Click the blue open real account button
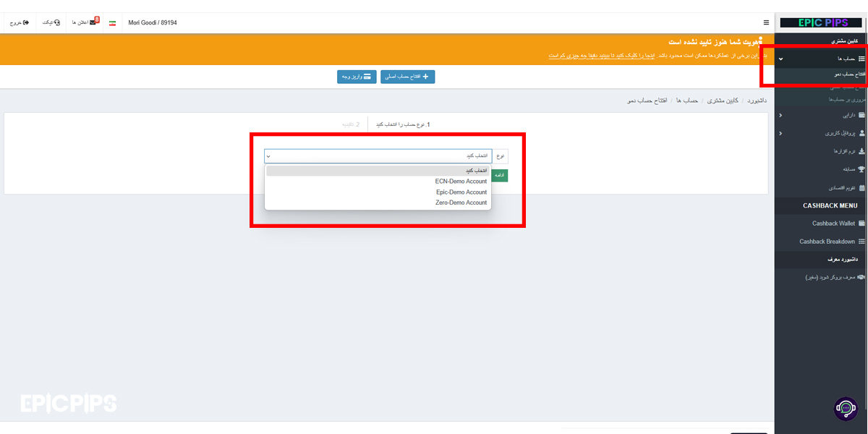This screenshot has width=868, height=434. pos(407,77)
